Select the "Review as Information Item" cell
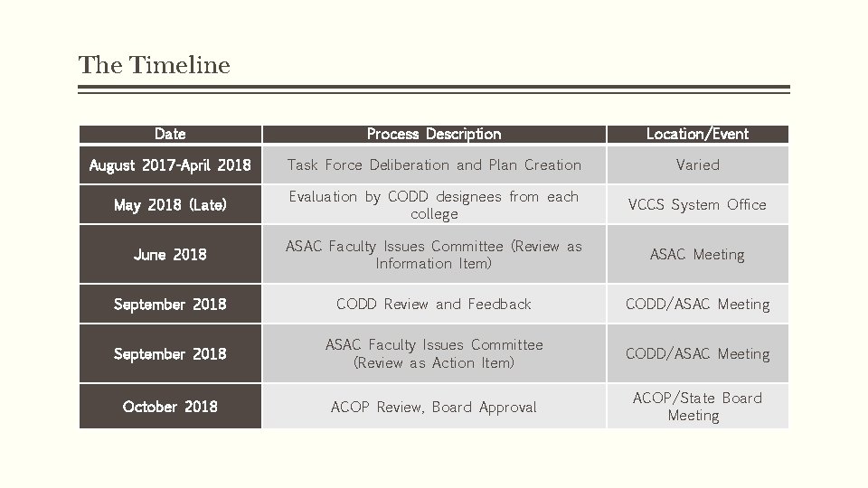Screen dimensions: 868x488 434,255
